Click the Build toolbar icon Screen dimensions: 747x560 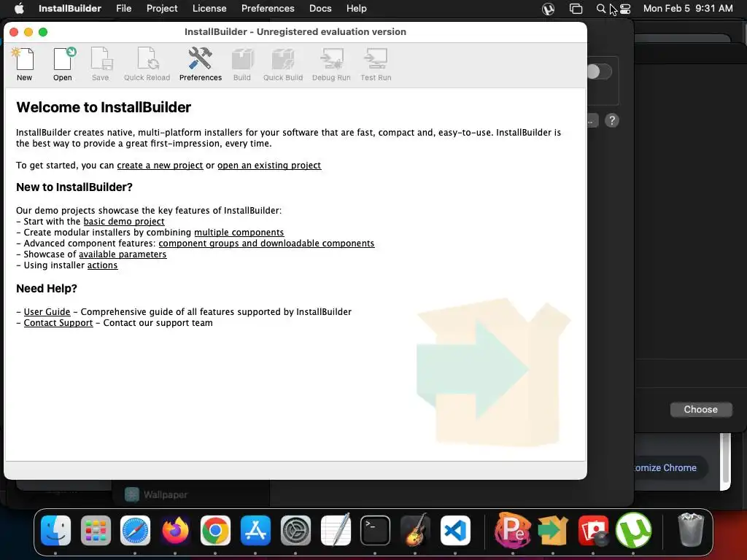pos(242,64)
